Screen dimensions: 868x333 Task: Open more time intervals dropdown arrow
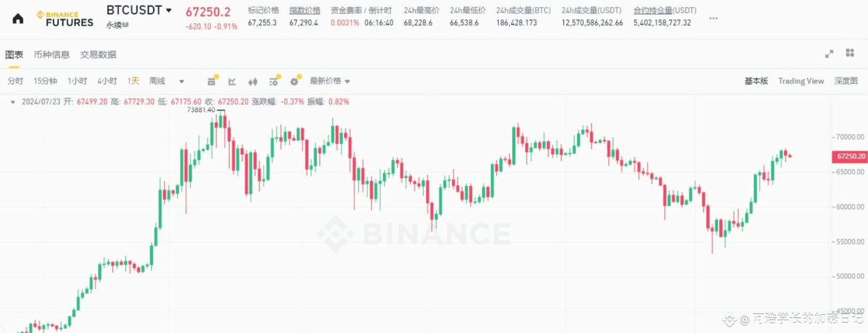[x=182, y=81]
